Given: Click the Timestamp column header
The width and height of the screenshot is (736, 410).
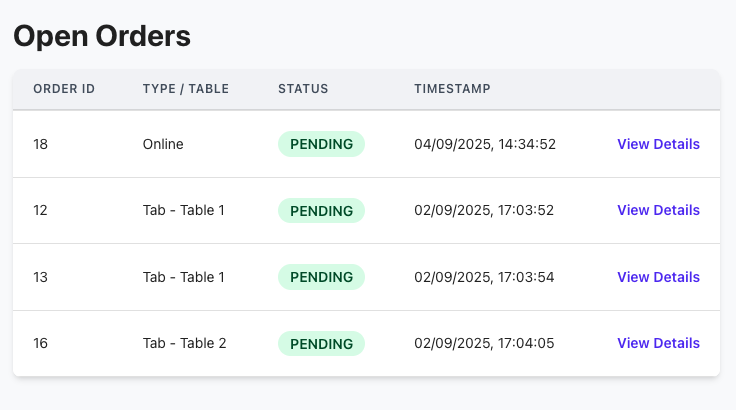Looking at the screenshot, I should tap(452, 89).
